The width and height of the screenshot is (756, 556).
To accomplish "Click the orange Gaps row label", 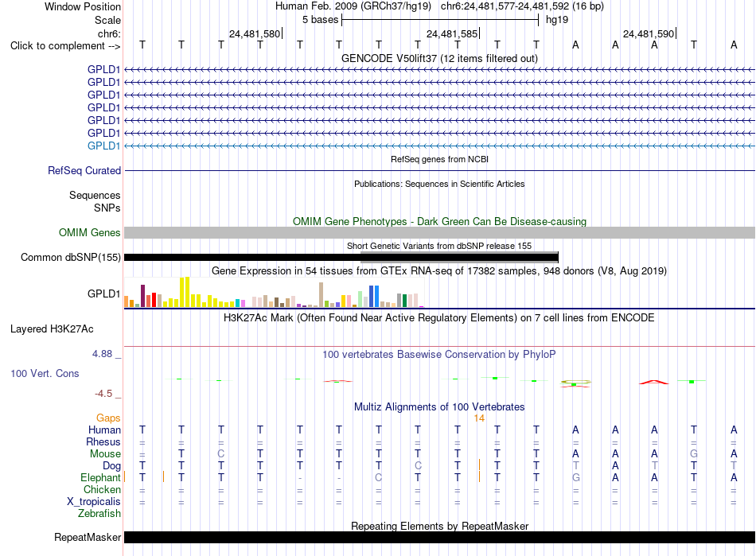I will pyautogui.click(x=108, y=418).
